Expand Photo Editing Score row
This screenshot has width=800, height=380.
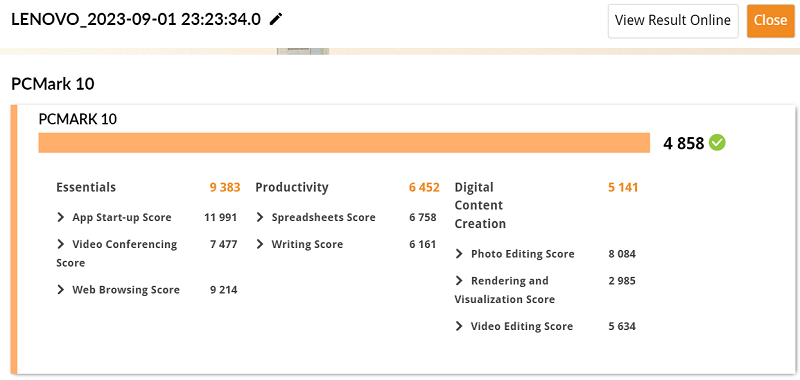coord(459,254)
